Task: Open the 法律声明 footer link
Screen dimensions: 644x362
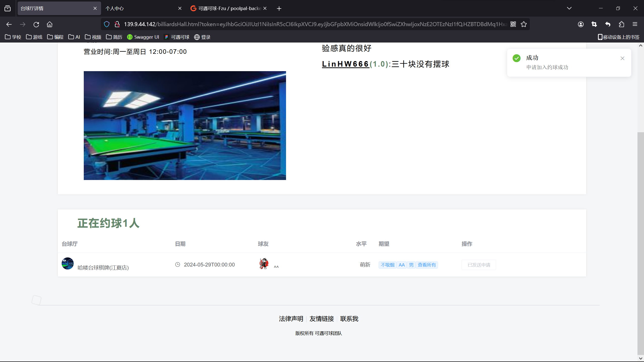Action: click(291, 319)
